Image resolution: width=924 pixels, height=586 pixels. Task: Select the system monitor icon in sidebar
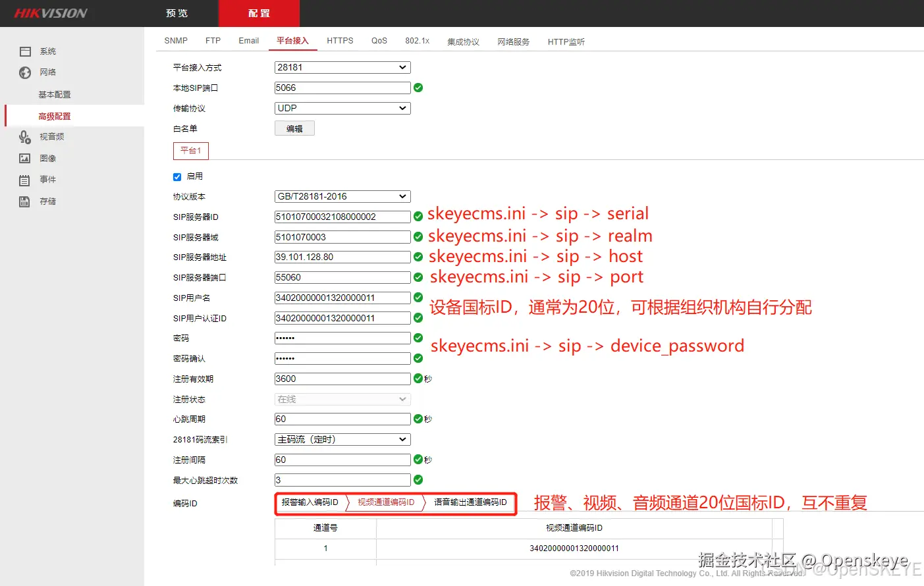point(25,51)
